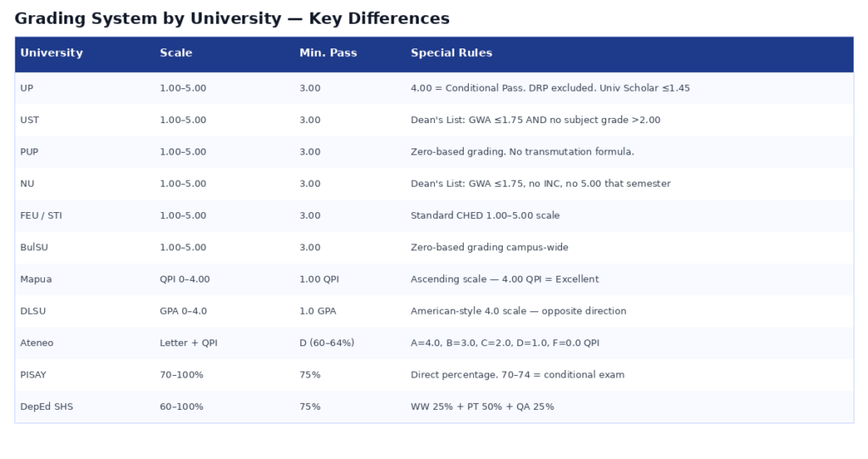The height and width of the screenshot is (459, 868).
Task: Select the FEU / STI cell
Action: point(41,216)
